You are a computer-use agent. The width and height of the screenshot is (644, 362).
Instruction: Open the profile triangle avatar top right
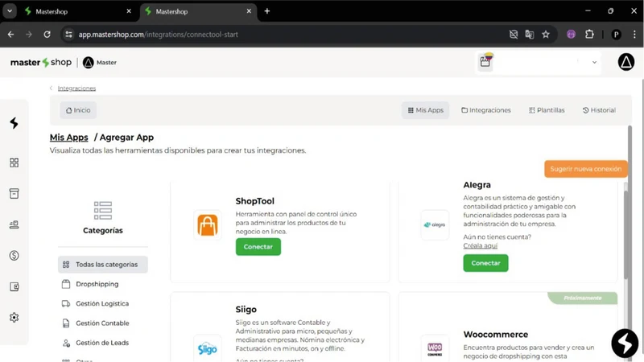click(626, 63)
